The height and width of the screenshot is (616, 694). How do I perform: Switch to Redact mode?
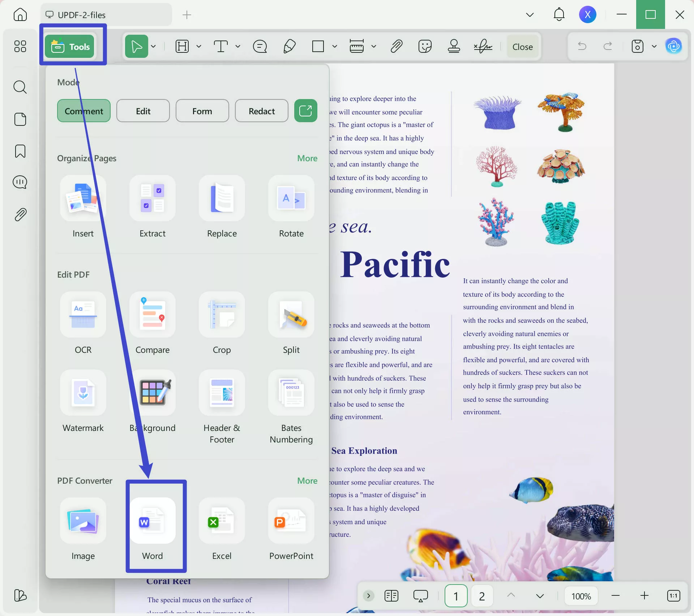261,111
